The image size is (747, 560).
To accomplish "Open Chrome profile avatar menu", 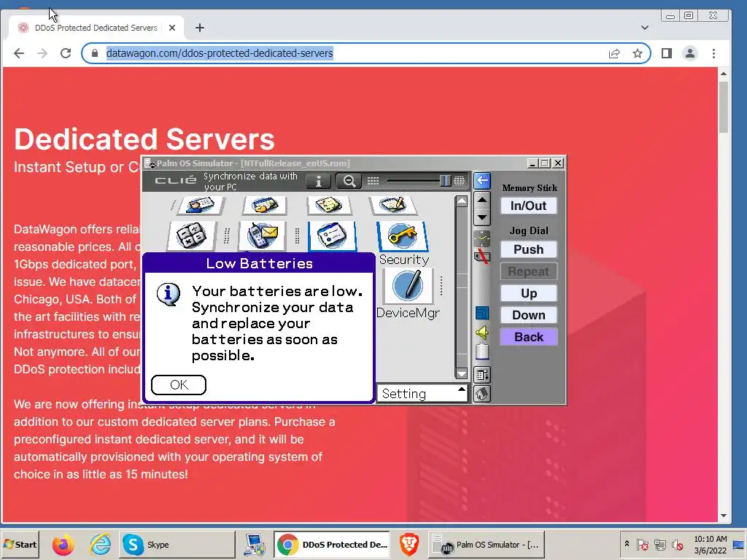I will [x=690, y=53].
